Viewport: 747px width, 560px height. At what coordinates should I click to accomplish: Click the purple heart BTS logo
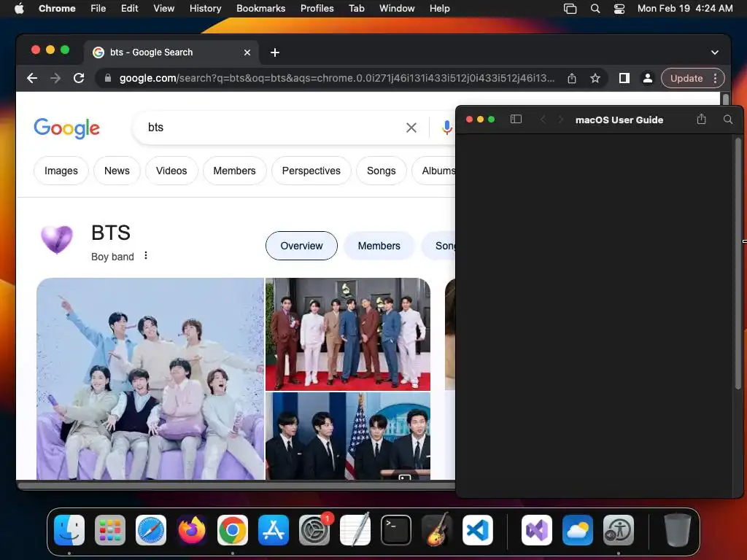[57, 239]
